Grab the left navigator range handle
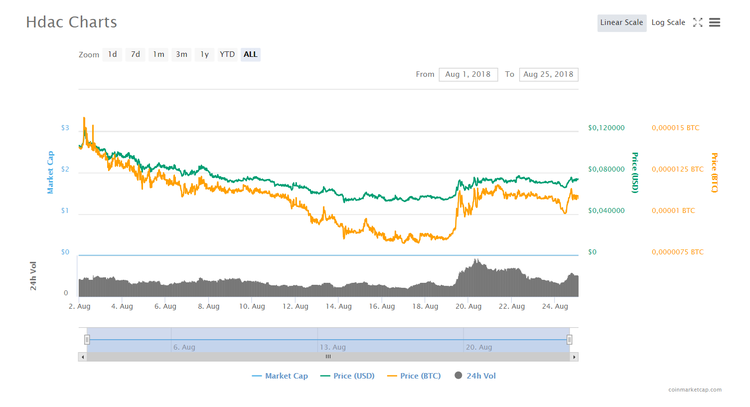This screenshot has height=407, width=750. 87,340
